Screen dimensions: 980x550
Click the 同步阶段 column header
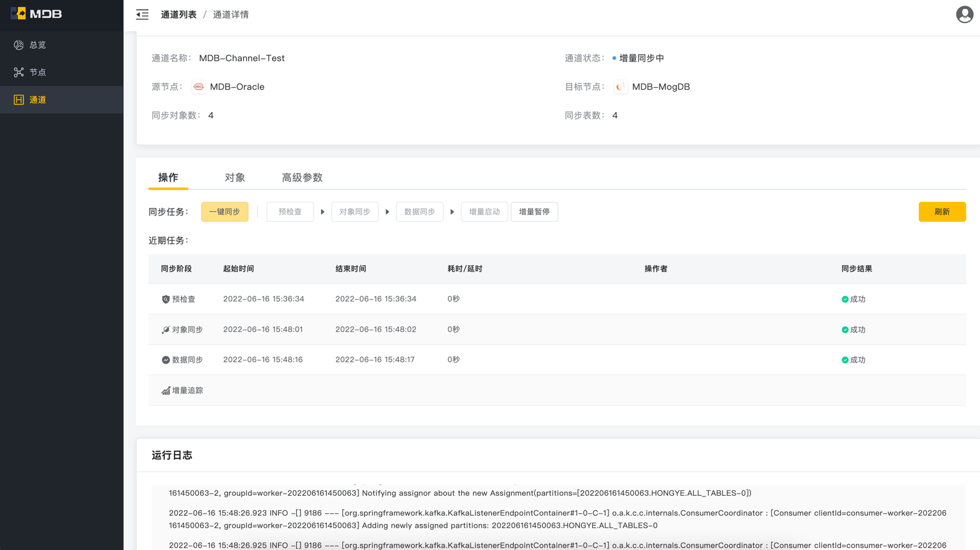point(176,269)
